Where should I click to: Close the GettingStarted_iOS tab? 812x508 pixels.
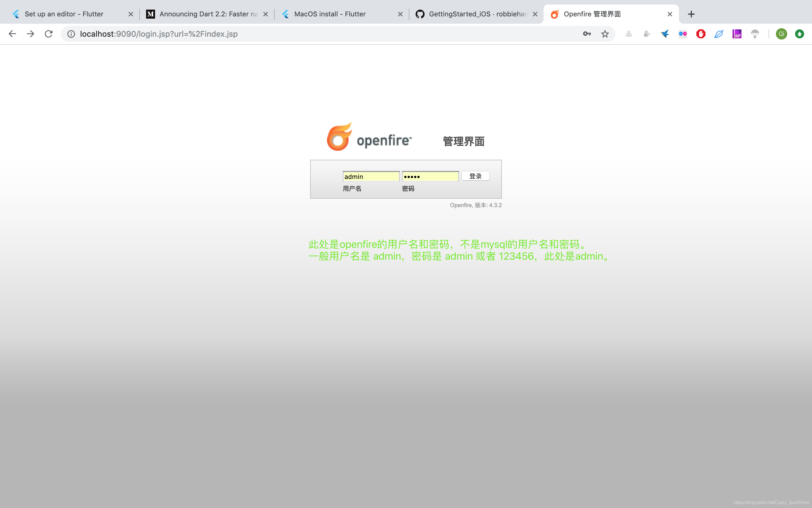pyautogui.click(x=535, y=14)
